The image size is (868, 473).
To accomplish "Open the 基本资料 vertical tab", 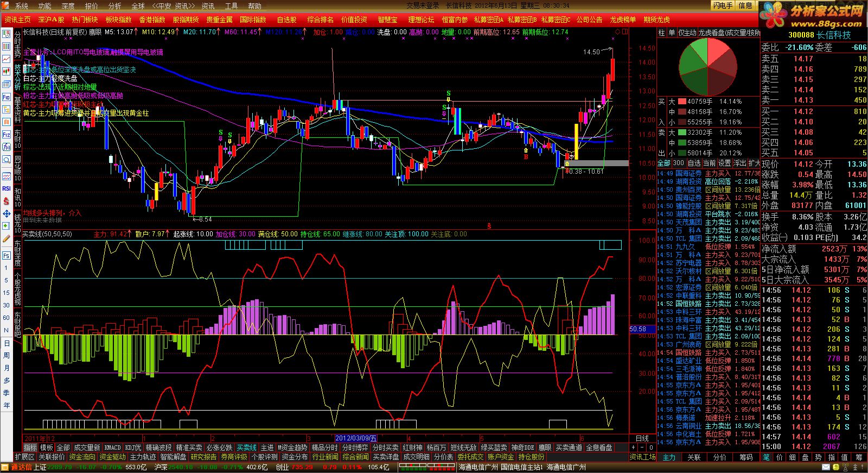I will pyautogui.click(x=17, y=110).
